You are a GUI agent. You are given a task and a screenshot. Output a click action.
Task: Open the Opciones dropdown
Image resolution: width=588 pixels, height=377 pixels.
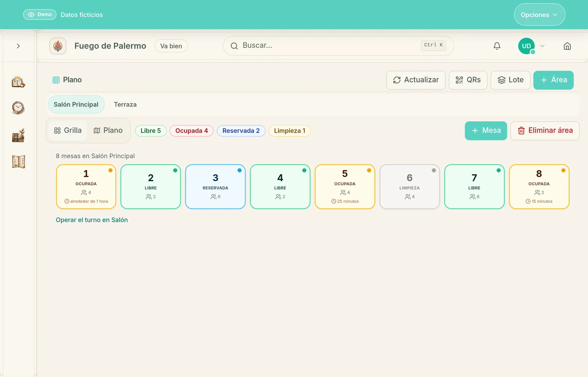pyautogui.click(x=539, y=15)
